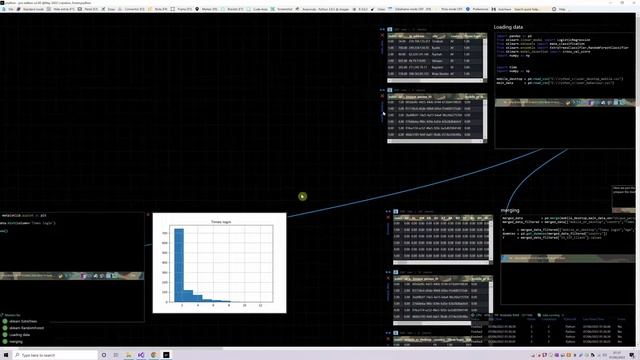Click inside the Loading data code editor

(565, 65)
